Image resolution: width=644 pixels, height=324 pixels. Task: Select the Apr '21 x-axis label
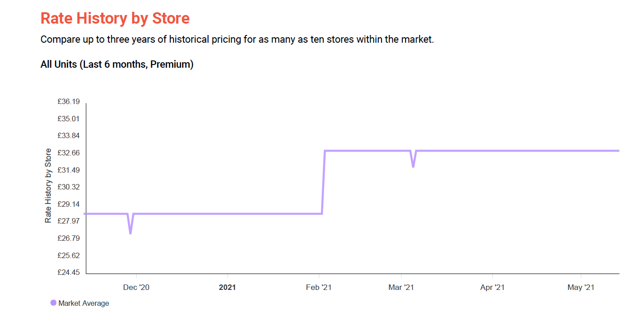pyautogui.click(x=492, y=288)
